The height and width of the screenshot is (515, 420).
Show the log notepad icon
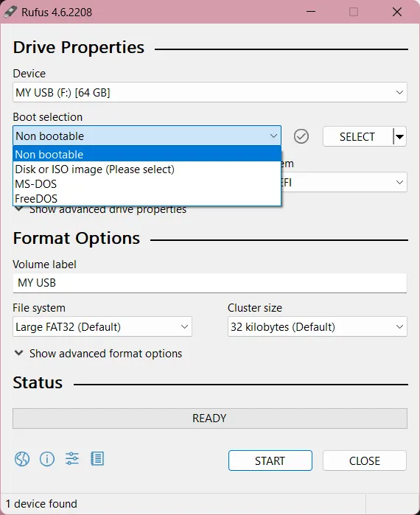click(x=97, y=458)
